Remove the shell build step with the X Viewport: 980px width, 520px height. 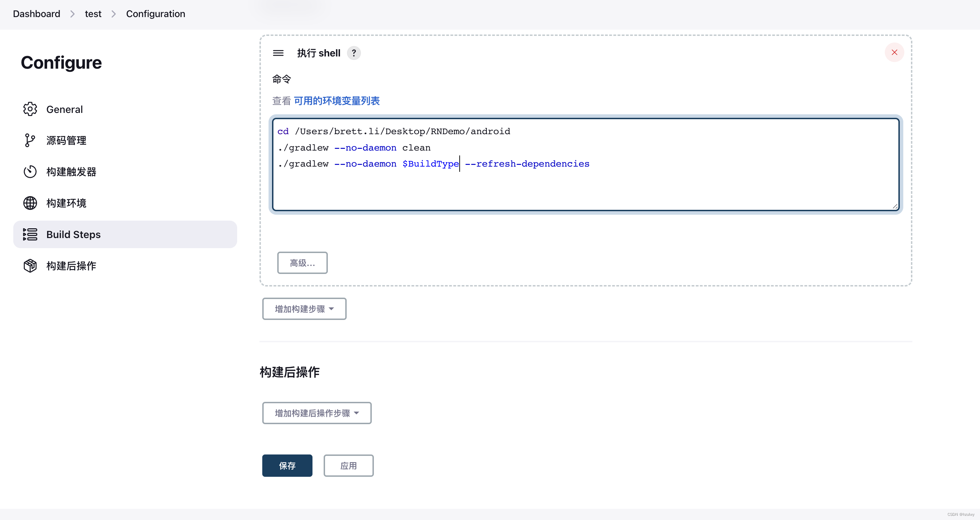pos(894,53)
